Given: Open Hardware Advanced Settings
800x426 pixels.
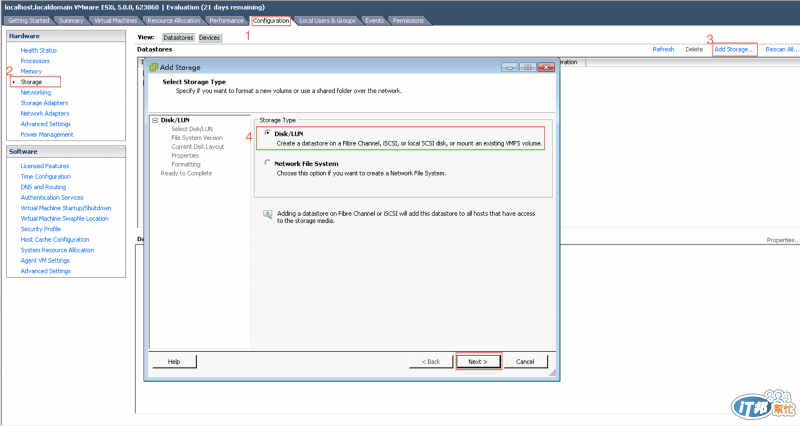Looking at the screenshot, I should point(45,124).
